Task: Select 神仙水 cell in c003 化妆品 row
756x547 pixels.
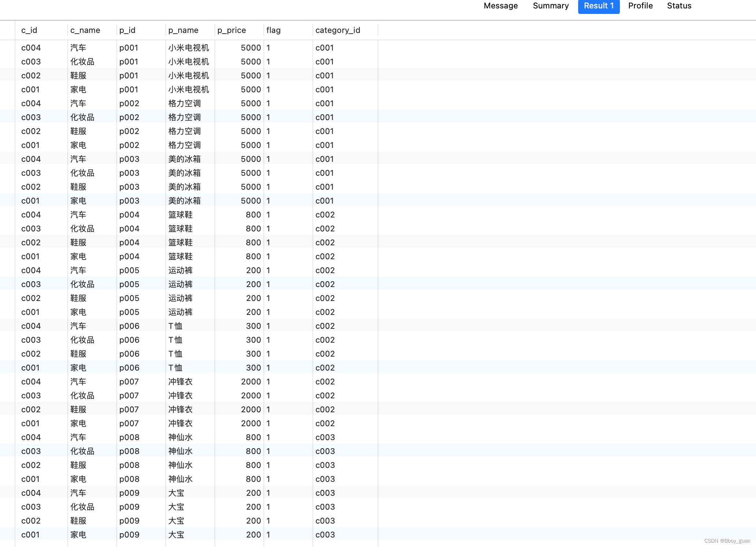Action: 180,451
